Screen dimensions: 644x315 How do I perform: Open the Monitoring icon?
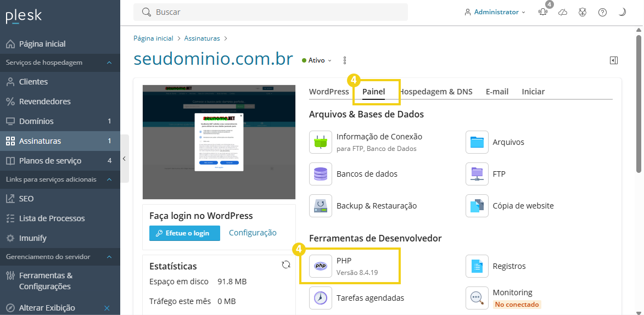point(477,298)
